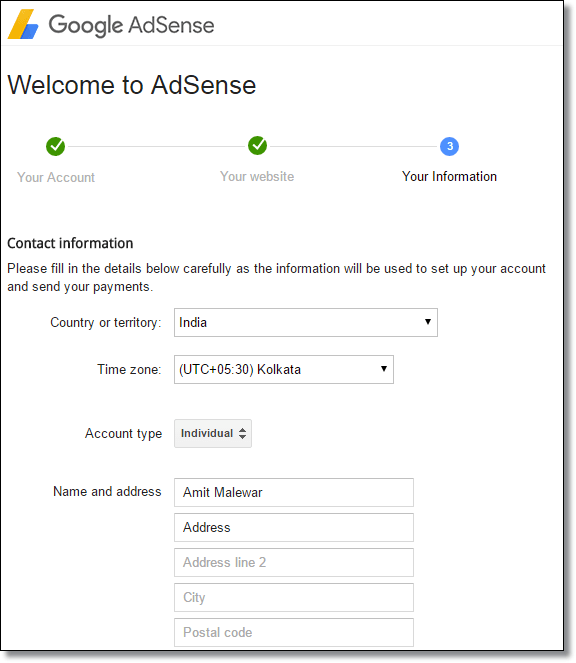Click the Google AdSense logo icon
Image resolution: width=576 pixels, height=663 pixels.
pyautogui.click(x=23, y=25)
